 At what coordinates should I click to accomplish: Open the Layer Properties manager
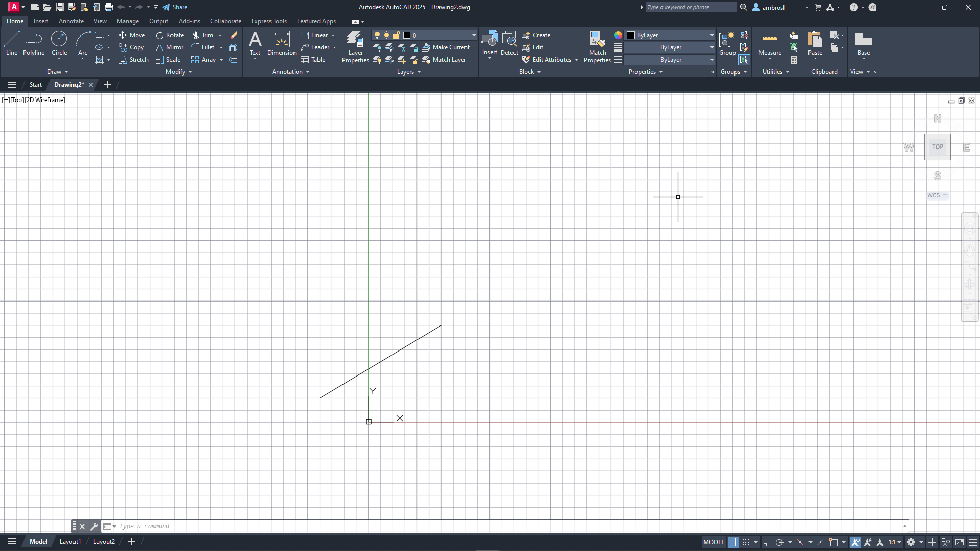tap(355, 46)
